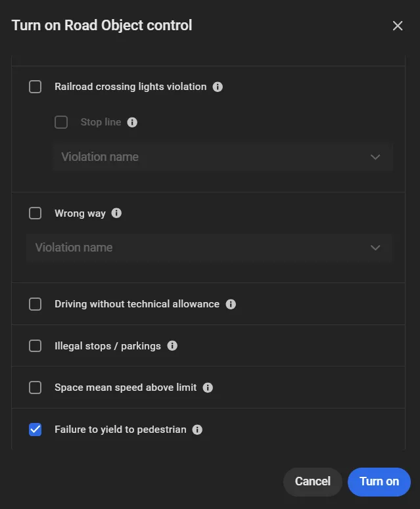Click the info icon next to Stop line
Image resolution: width=420 pixels, height=509 pixels.
pyautogui.click(x=132, y=122)
